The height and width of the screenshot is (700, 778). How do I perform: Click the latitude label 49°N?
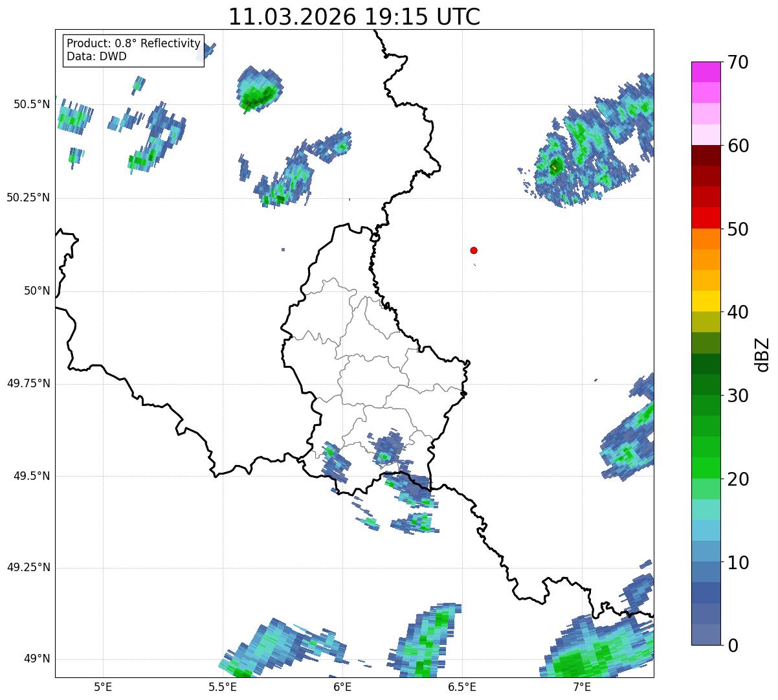tap(37, 659)
